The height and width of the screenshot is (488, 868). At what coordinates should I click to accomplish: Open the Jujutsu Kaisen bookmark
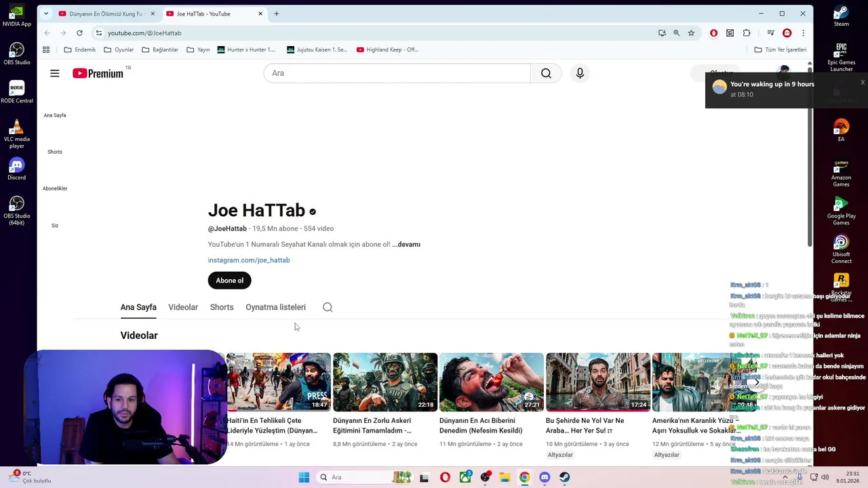pos(317,49)
